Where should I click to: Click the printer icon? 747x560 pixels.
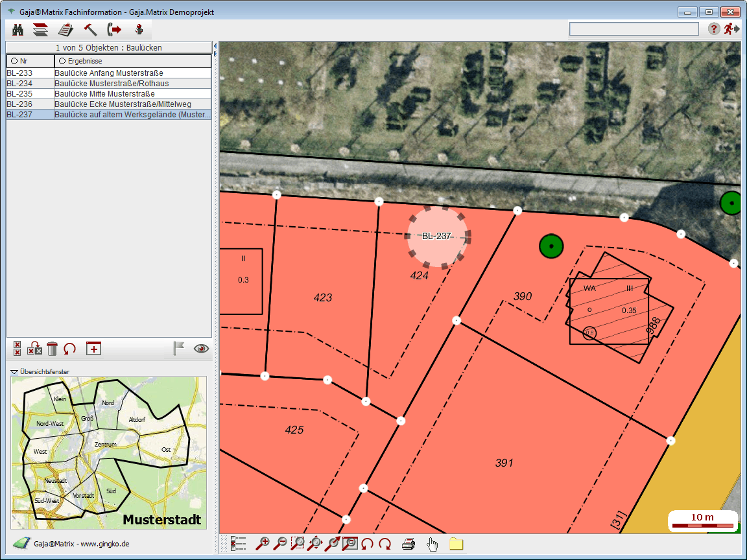[408, 544]
